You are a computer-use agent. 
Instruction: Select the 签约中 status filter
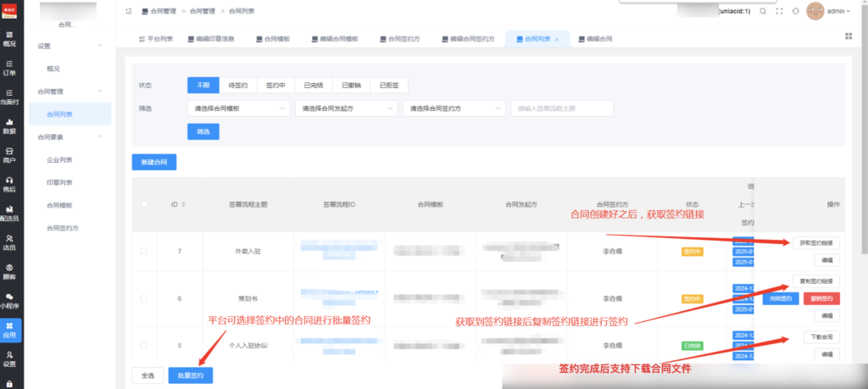click(x=275, y=86)
